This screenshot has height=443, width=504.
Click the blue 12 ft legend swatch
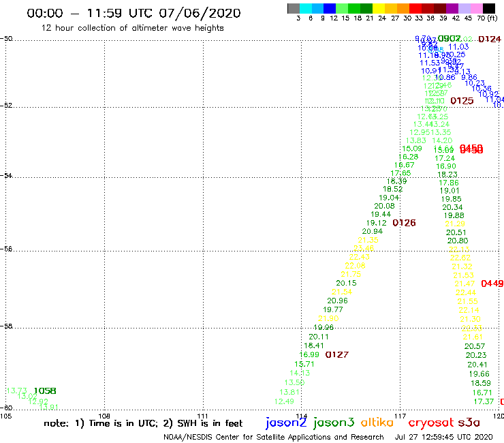click(330, 8)
